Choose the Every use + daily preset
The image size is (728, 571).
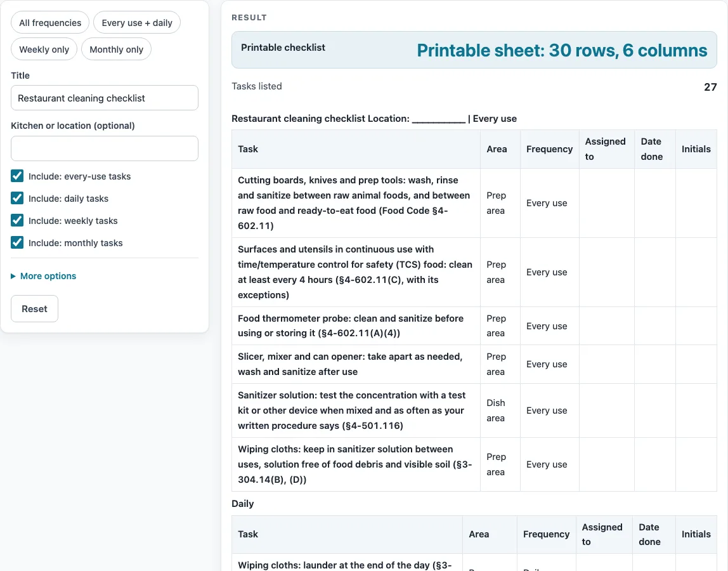pyautogui.click(x=137, y=23)
